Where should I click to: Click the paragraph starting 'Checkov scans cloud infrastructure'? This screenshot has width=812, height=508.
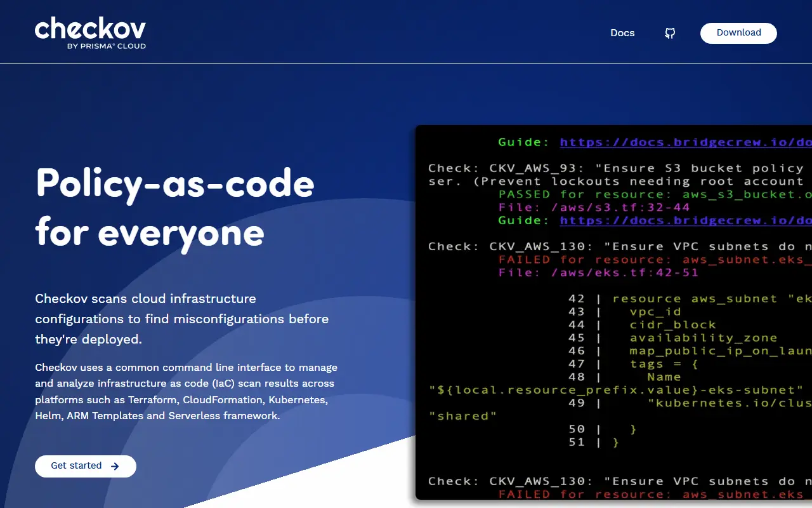point(182,319)
